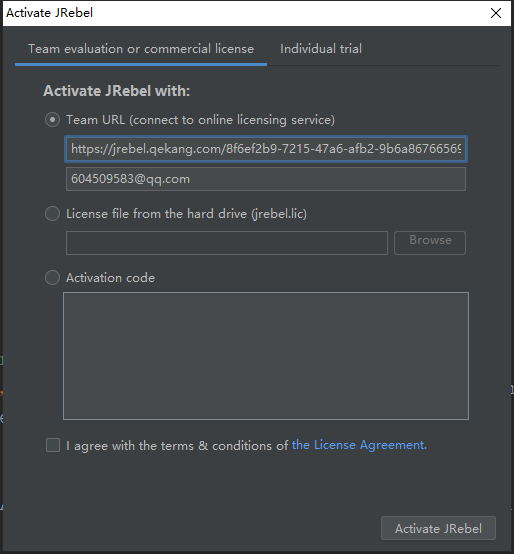Image resolution: width=514 pixels, height=554 pixels.
Task: Click the empty license file path field
Action: tap(227, 243)
